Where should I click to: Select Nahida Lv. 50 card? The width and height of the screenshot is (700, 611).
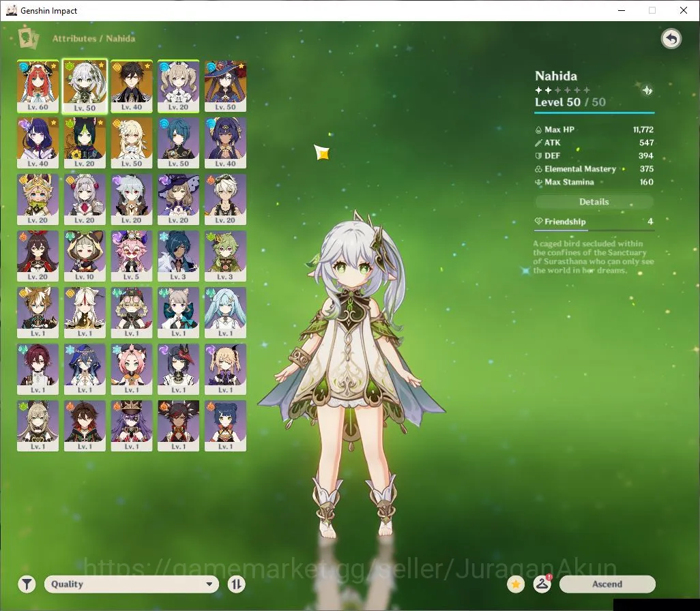tap(85, 86)
